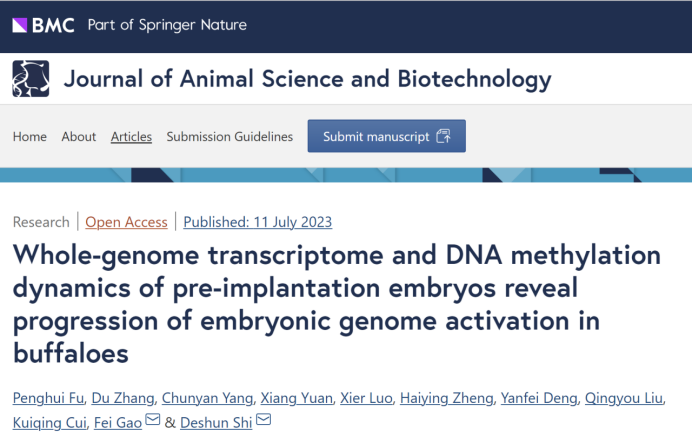Click author name Kuiqing Cui

coord(47,423)
